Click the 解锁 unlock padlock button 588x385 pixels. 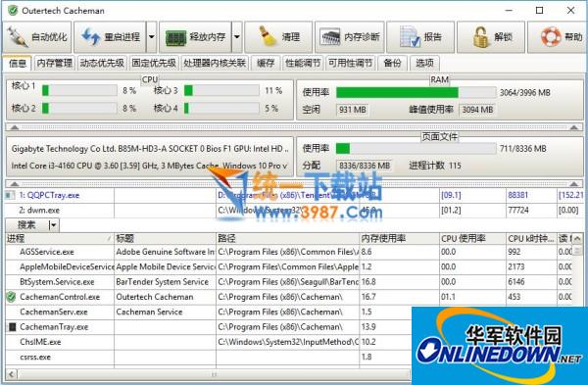click(x=491, y=37)
